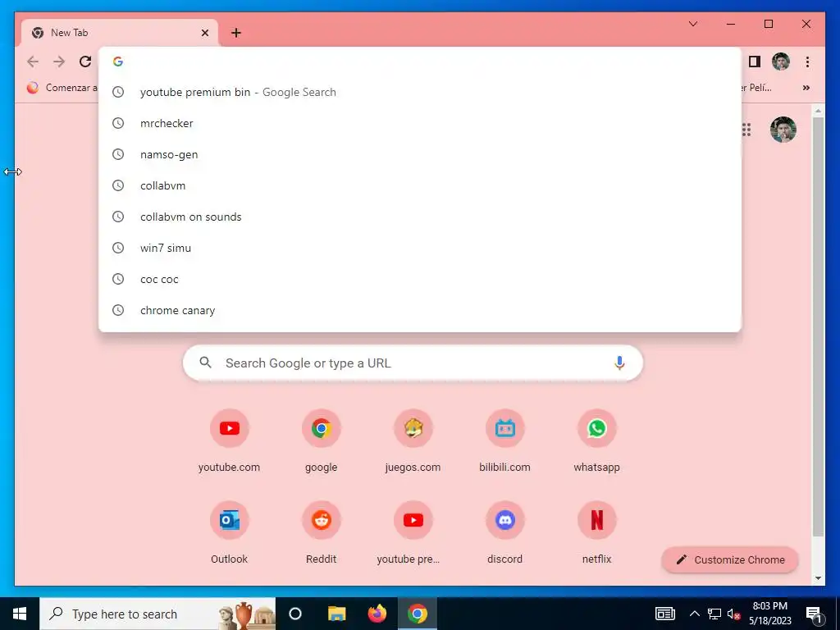Select suggestion collabvm on sounds

420,217
